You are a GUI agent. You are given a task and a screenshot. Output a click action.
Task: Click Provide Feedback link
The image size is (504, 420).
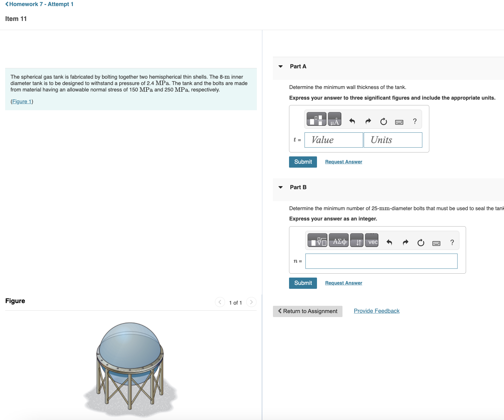376,311
